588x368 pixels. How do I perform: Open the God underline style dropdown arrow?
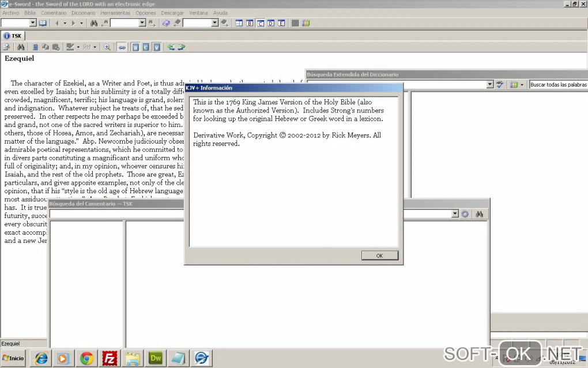95,47
